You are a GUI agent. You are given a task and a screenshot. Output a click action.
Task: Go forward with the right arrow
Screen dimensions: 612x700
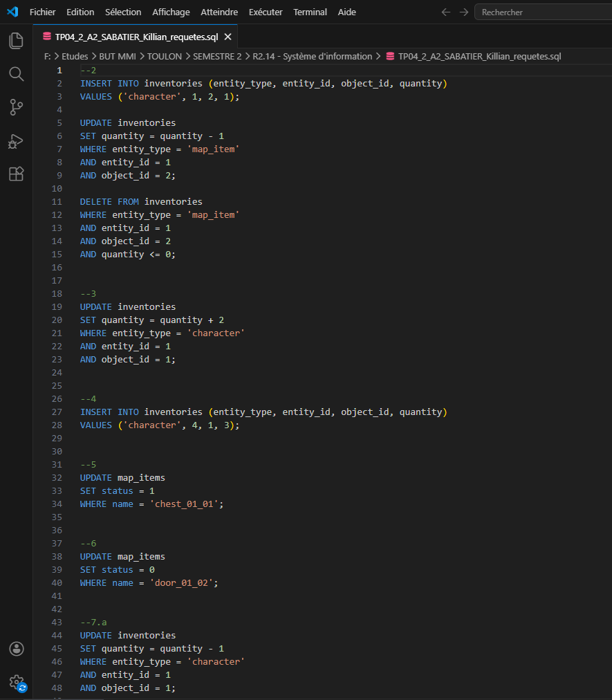click(x=464, y=12)
